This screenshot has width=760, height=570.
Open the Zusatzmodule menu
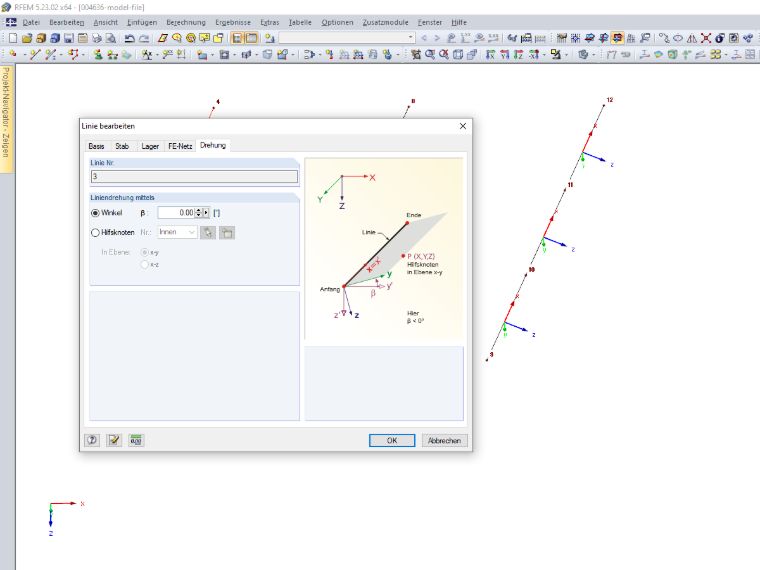pyautogui.click(x=385, y=22)
